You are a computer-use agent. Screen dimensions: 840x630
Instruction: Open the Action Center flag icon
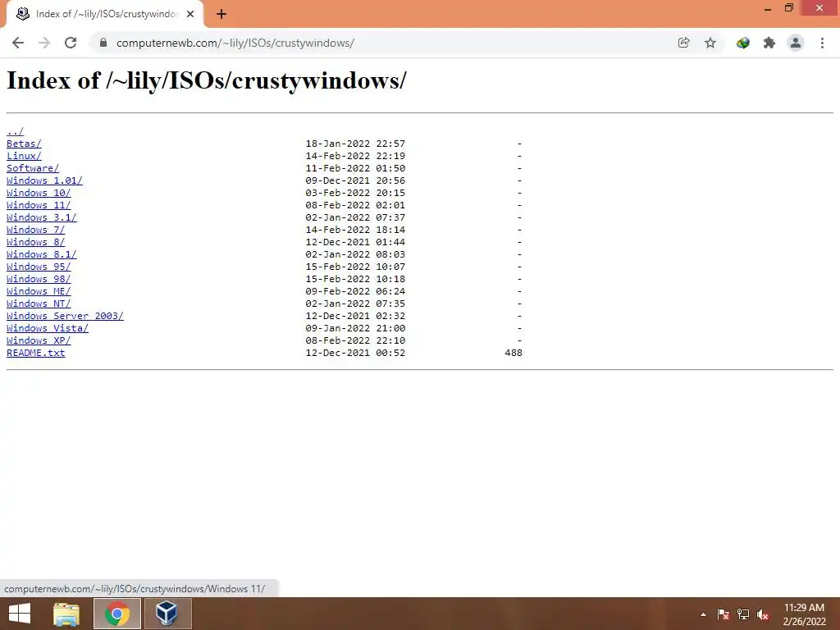[724, 614]
